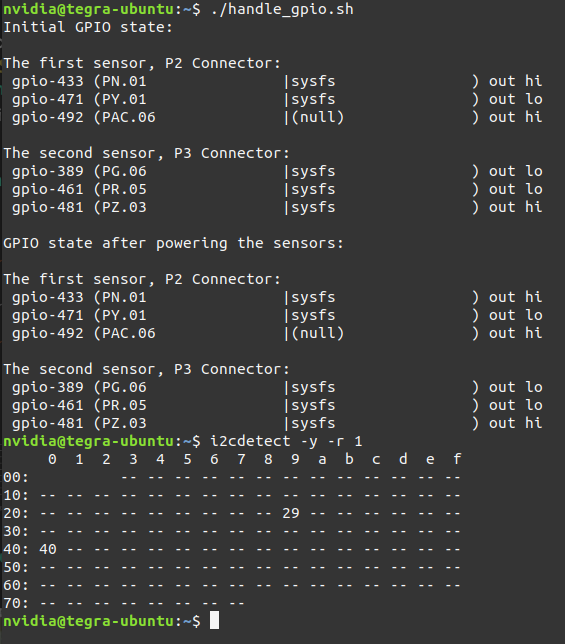565x644 pixels.
Task: Click the row label '50:' in table
Action: (16, 567)
